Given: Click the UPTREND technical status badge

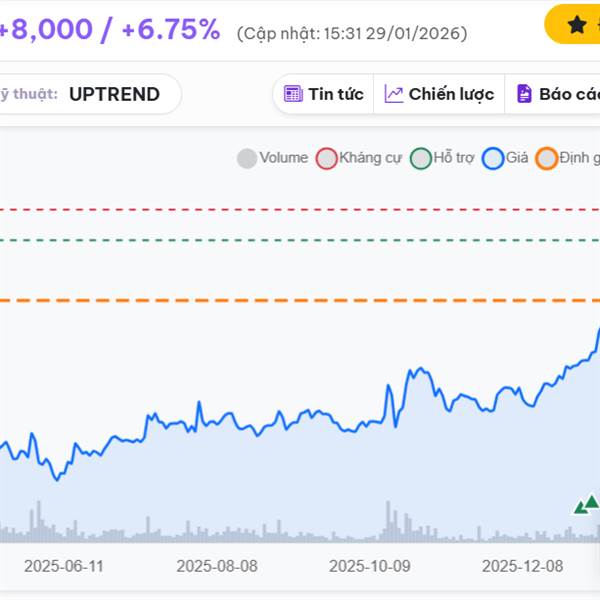Looking at the screenshot, I should point(114,94).
